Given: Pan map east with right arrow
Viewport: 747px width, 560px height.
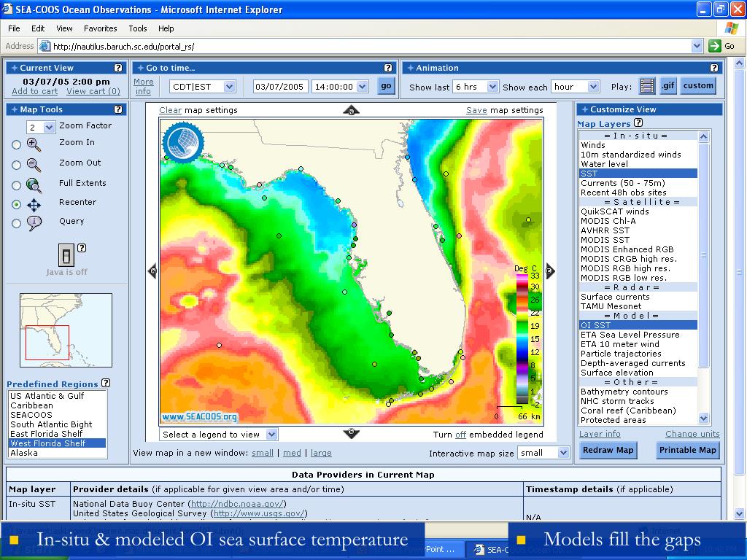Looking at the screenshot, I should pos(549,271).
